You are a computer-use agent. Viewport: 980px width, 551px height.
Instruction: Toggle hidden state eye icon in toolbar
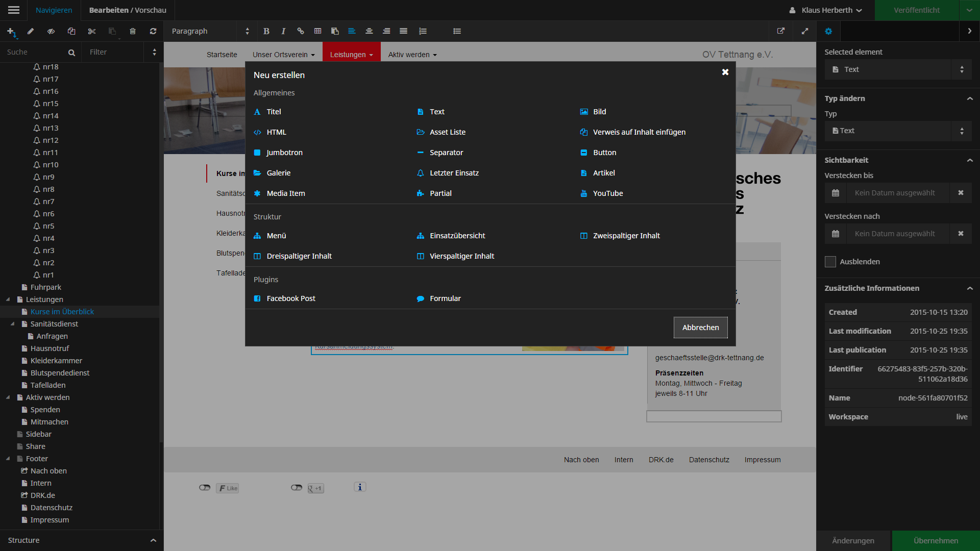pos(51,31)
